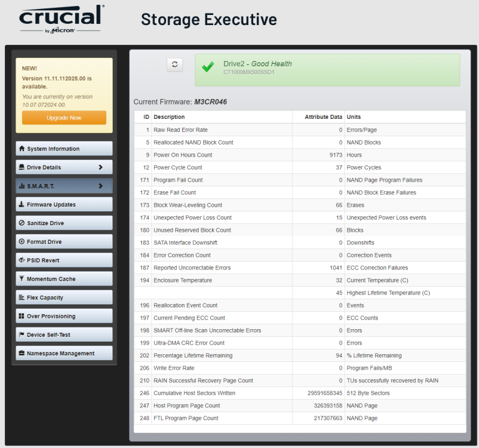This screenshot has width=479, height=448.
Task: Click the bar chart icon beside S.M.A.R.T.
Action: pyautogui.click(x=22, y=186)
